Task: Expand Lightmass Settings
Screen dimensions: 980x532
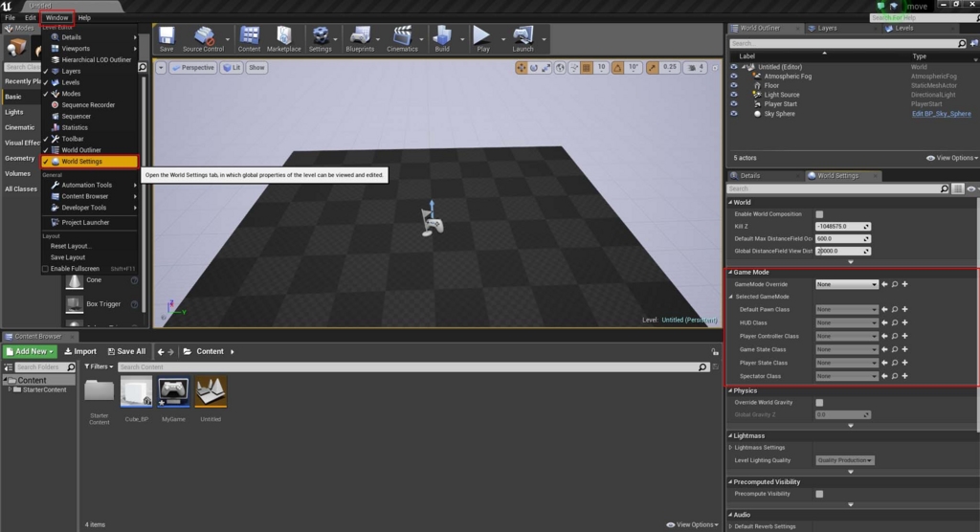Action: click(x=730, y=448)
